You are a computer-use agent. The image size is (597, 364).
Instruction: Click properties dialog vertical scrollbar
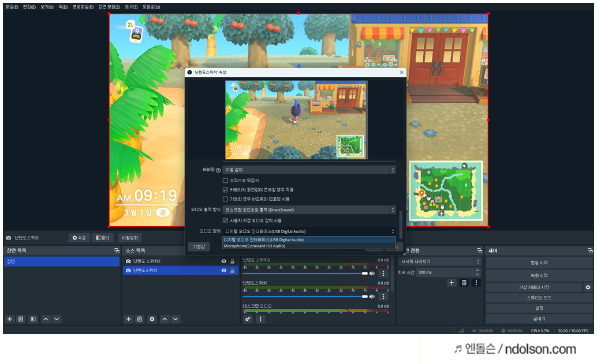coord(401,224)
